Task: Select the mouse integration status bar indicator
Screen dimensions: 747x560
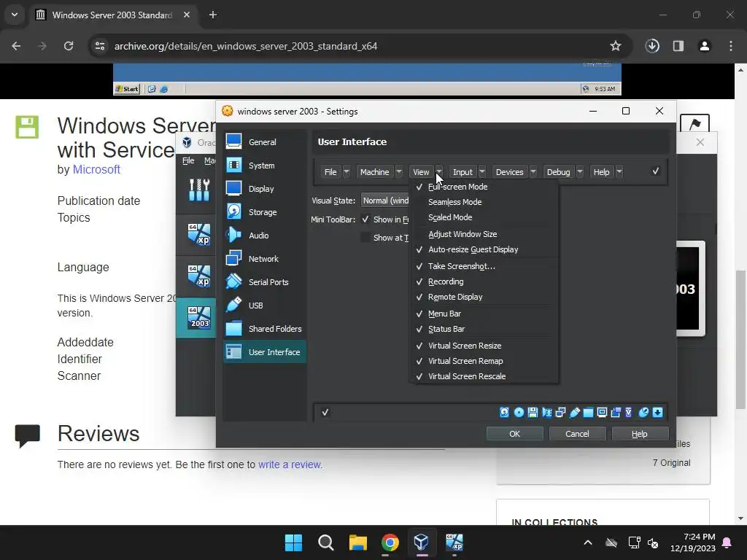Action: tap(643, 413)
